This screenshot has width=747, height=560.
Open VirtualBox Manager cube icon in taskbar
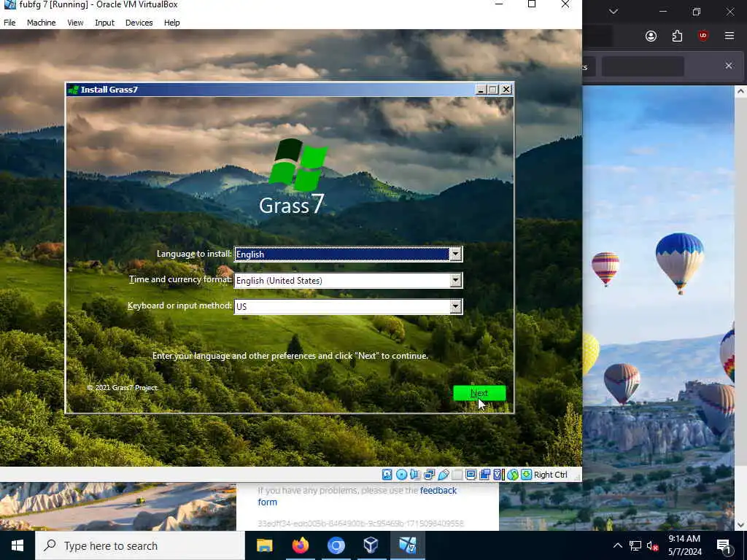pyautogui.click(x=371, y=545)
